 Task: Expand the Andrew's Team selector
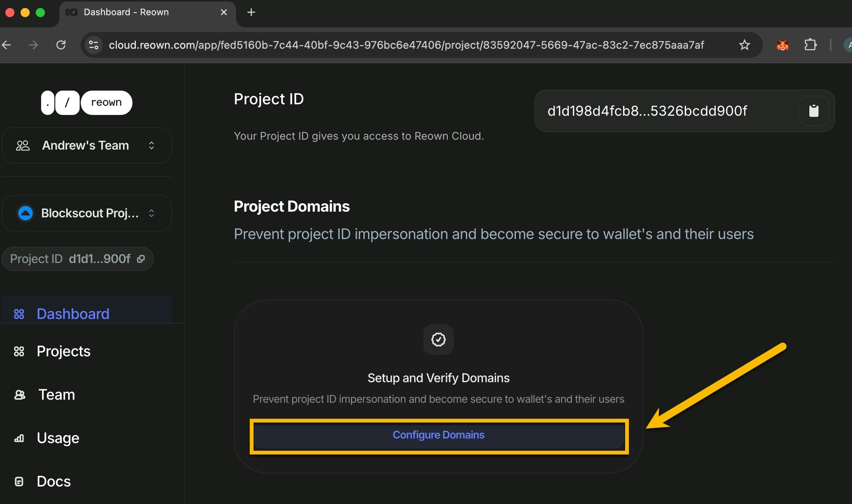pos(87,145)
